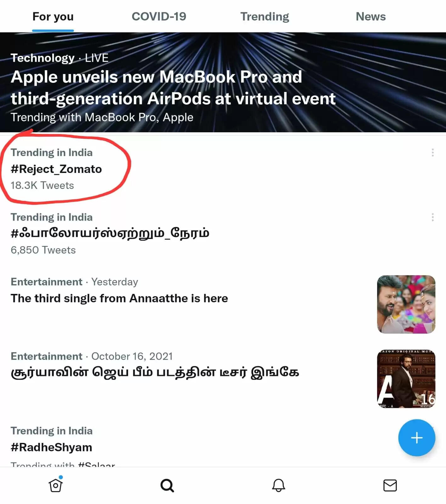Tap the Search magnifier icon

[x=167, y=485]
